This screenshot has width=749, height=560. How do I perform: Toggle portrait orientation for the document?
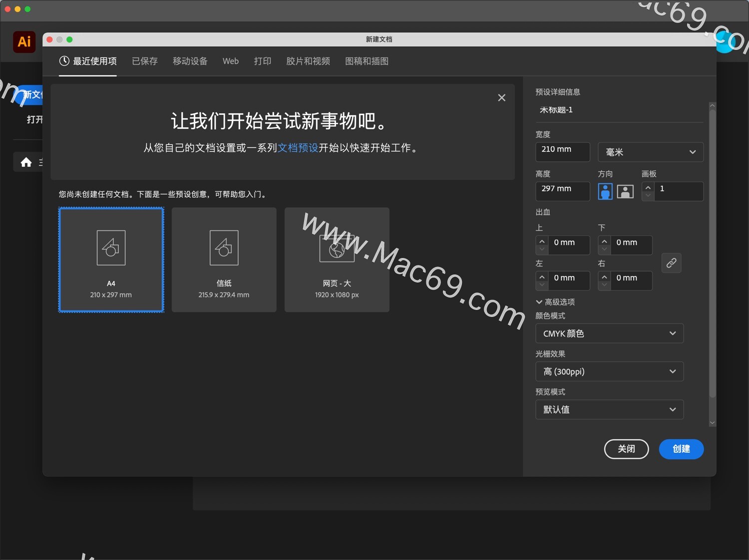(x=605, y=191)
